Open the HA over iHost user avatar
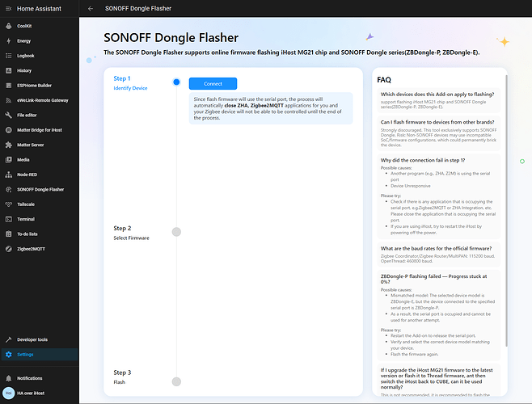Viewport: 532px width, 404px height. click(8, 393)
